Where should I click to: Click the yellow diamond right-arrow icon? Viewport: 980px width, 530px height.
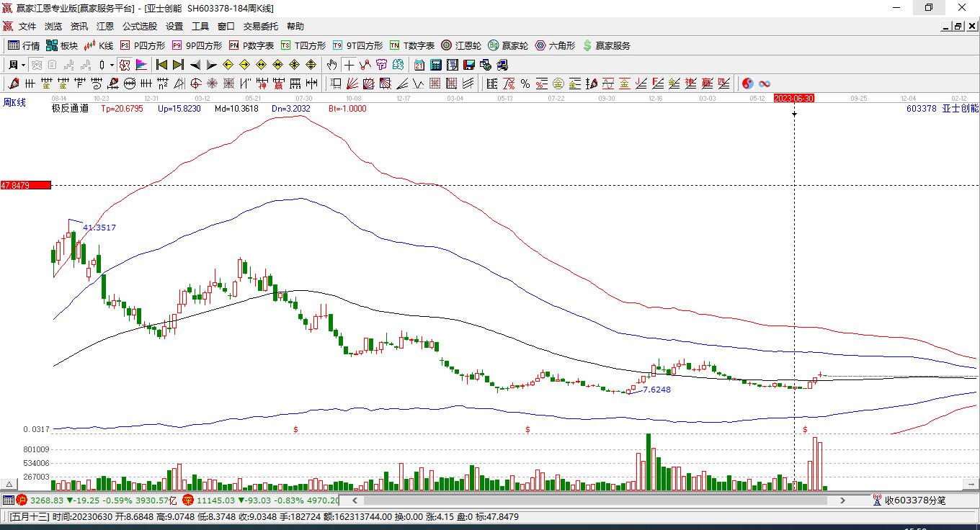[x=245, y=65]
